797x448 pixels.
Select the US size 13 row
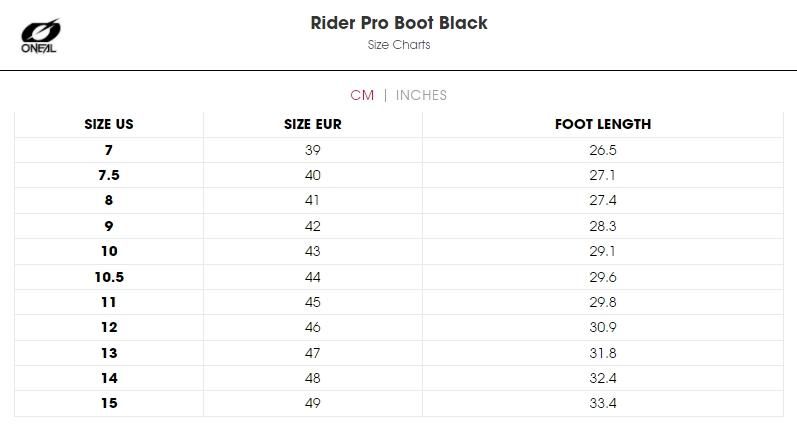pos(399,353)
